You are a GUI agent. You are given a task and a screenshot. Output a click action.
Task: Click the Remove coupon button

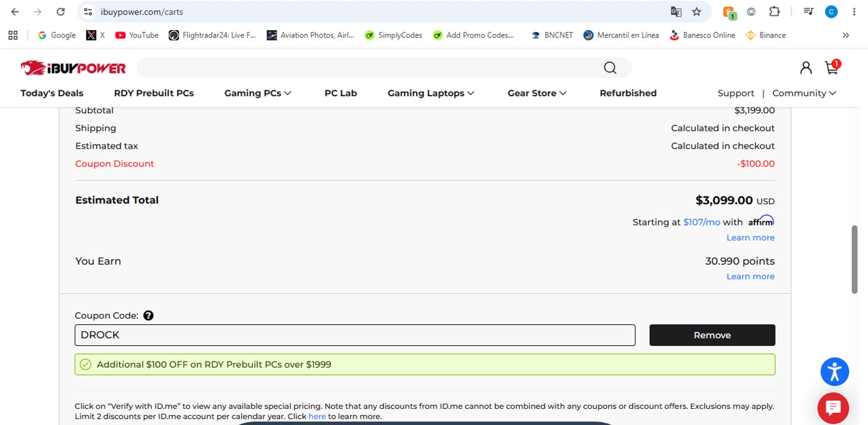[x=712, y=335]
